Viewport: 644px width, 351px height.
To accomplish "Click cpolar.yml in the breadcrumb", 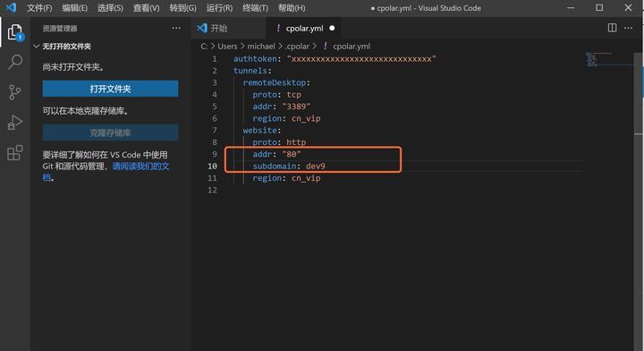I will click(352, 46).
